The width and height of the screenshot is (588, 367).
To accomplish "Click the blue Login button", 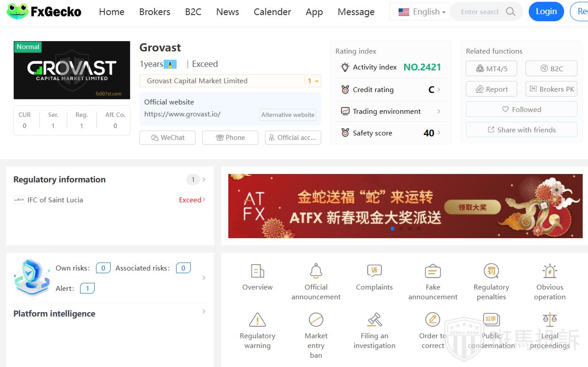I will click(546, 12).
